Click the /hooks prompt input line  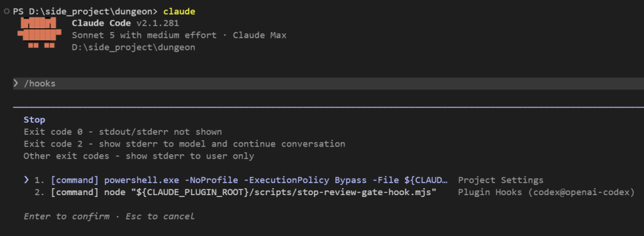[328, 84]
